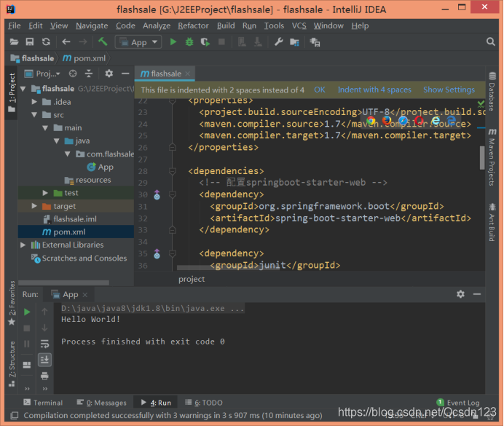This screenshot has width=504, height=426.
Task: Click the Save All toolbar icon
Action: (30, 42)
